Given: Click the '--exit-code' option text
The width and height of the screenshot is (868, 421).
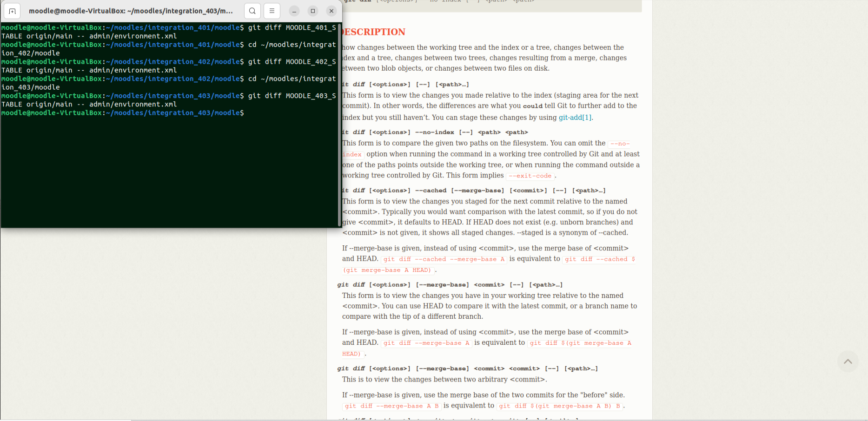Looking at the screenshot, I should click(530, 176).
